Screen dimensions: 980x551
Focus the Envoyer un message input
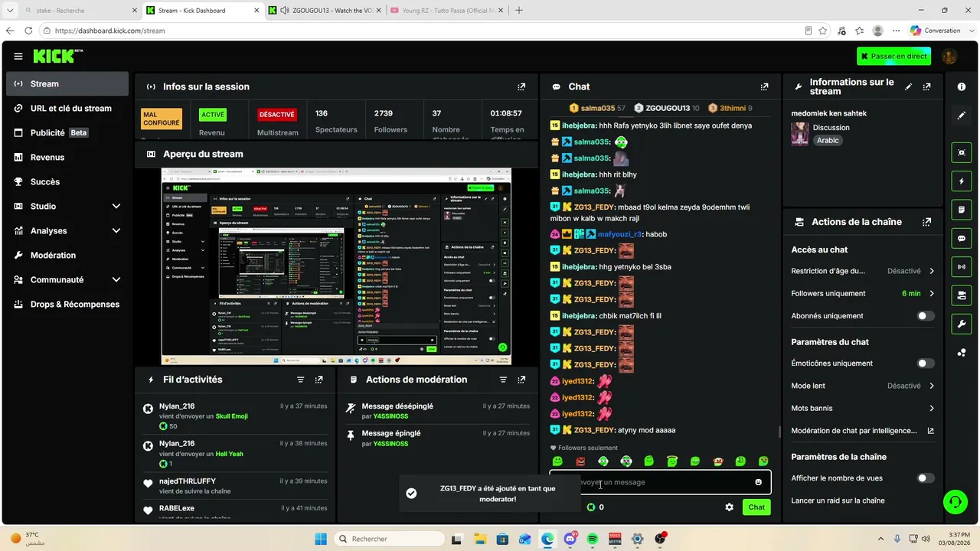coord(660,482)
